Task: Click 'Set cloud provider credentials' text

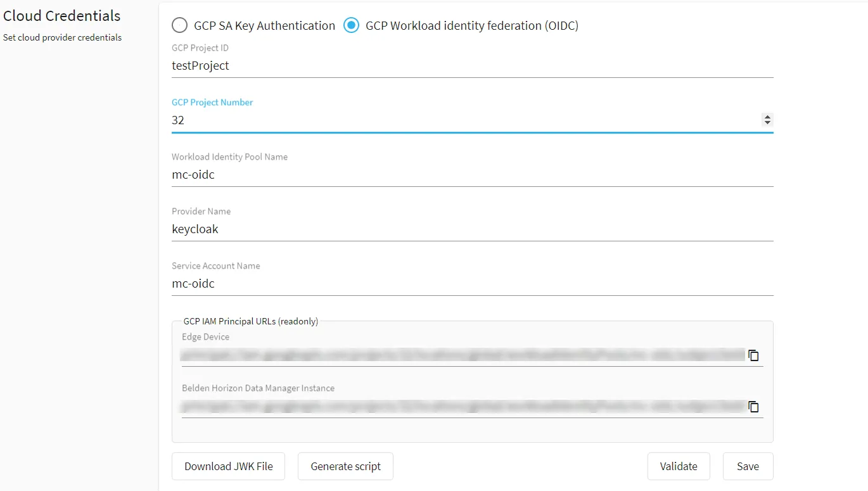Action: (x=62, y=37)
